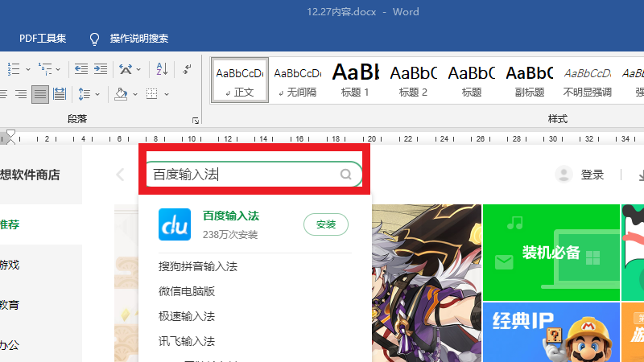Image resolution: width=644 pixels, height=362 pixels.
Task: Align text right
Action: coord(21,94)
